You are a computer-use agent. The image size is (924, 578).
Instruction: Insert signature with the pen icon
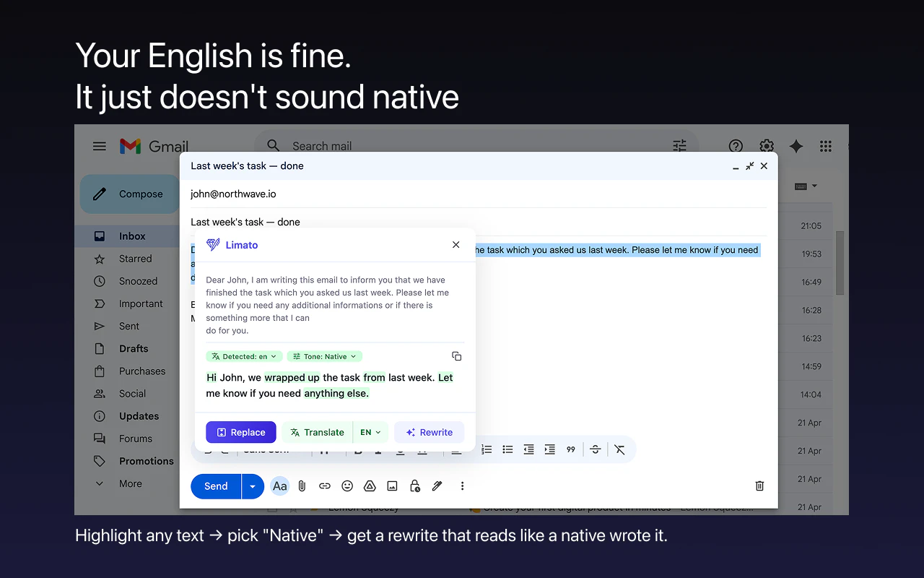point(437,486)
